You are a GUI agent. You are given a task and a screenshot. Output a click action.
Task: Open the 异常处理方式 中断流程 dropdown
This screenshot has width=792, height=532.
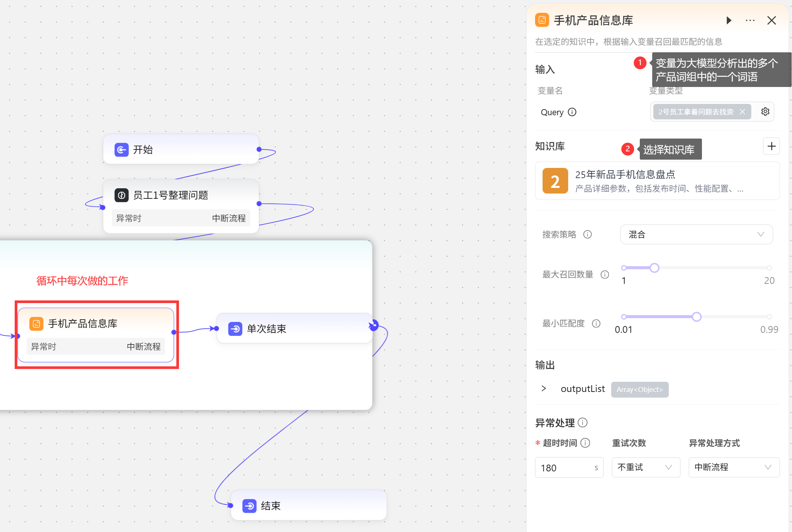coord(734,467)
